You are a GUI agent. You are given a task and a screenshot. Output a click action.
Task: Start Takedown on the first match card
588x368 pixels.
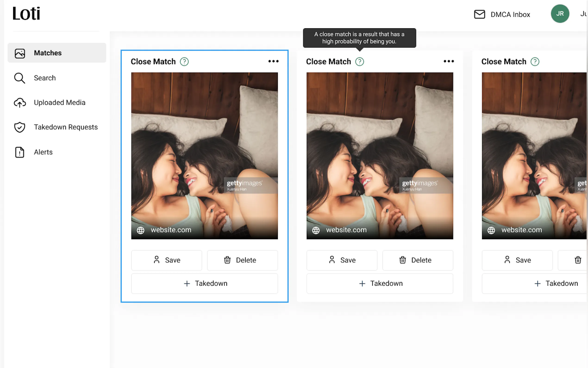click(x=204, y=283)
